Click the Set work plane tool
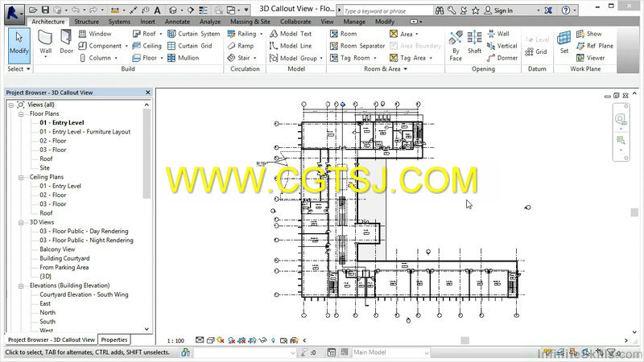This screenshot has height=362, width=644. 564,43
